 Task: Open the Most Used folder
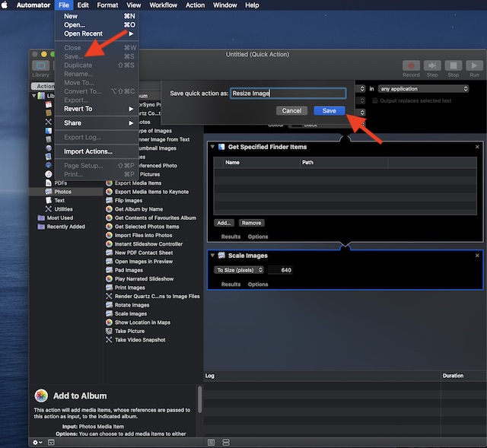coord(60,218)
